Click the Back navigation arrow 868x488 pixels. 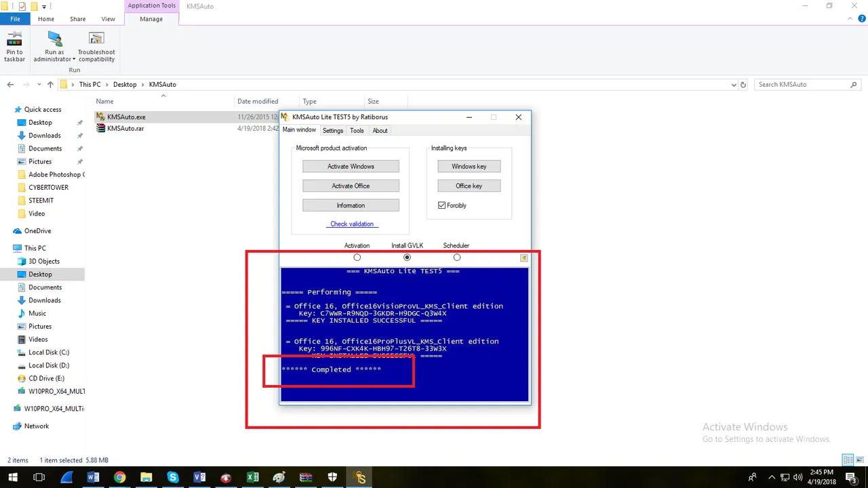pos(10,85)
